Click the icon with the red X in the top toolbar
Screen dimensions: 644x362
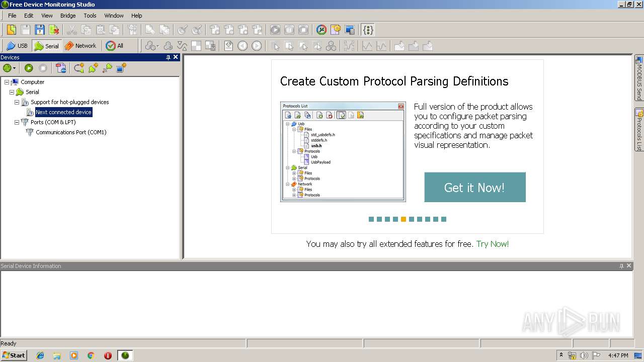(53, 30)
